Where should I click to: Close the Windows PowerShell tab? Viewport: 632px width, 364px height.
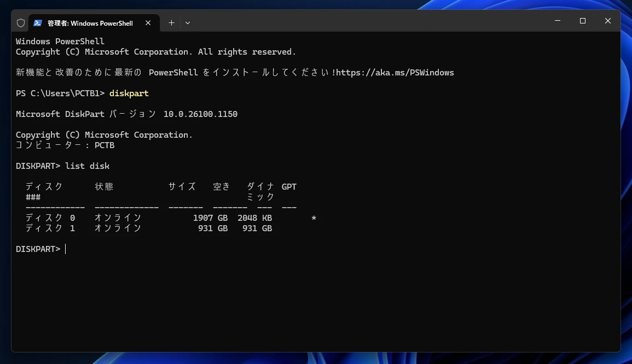148,23
